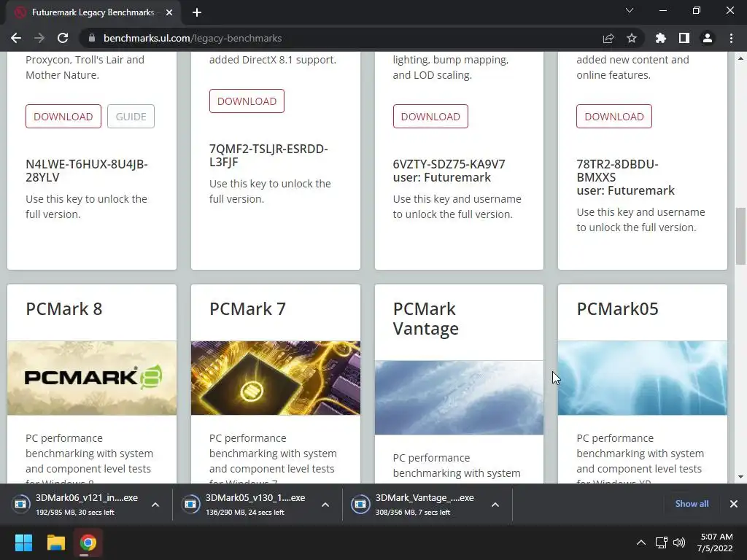Expand options for 3DMark06 download
The height and width of the screenshot is (560, 747).
point(155,505)
